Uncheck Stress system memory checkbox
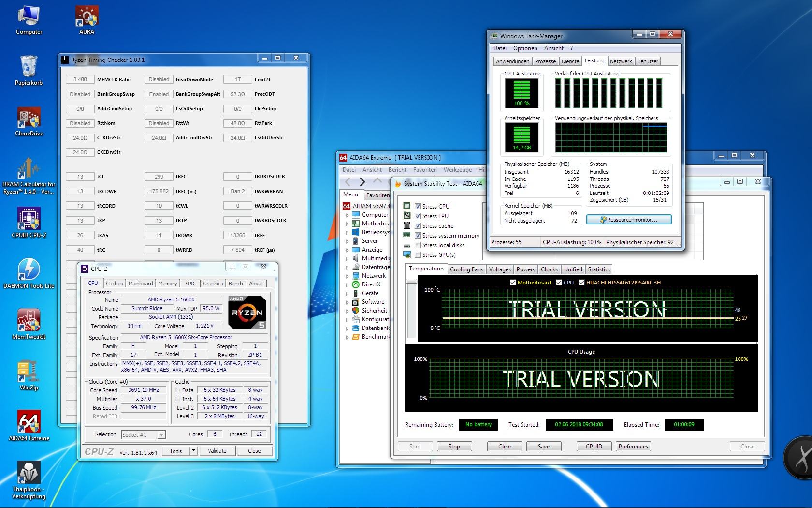The height and width of the screenshot is (508, 812). [418, 235]
